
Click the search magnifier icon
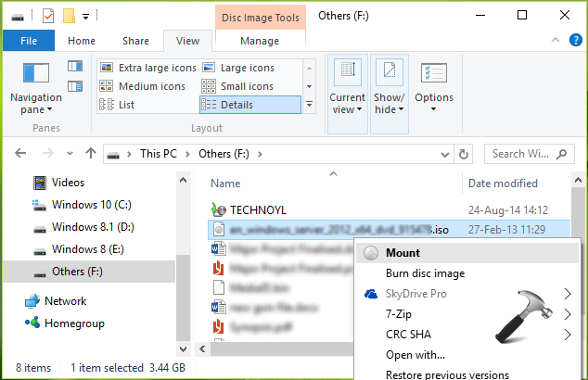[561, 154]
